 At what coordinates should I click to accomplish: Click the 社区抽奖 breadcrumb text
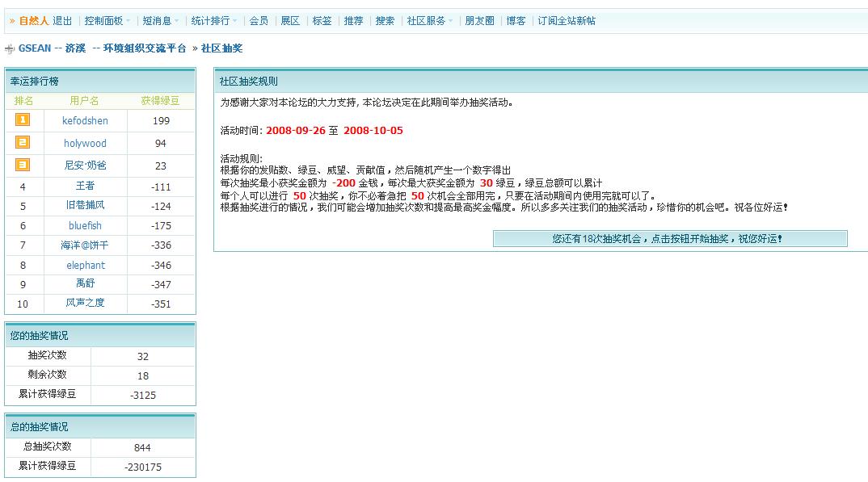click(x=221, y=48)
